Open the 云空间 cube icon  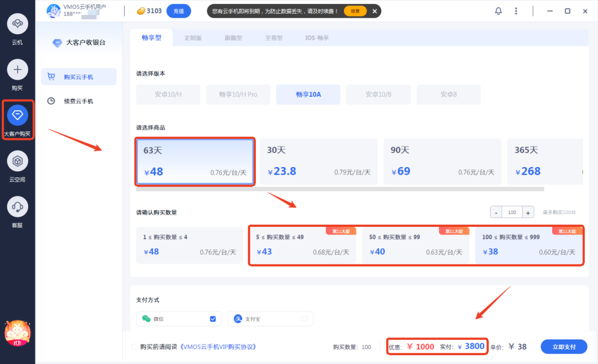coord(17,160)
